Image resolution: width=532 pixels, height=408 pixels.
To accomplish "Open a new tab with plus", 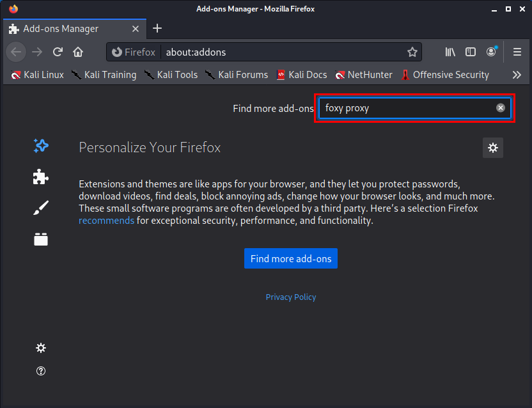I will pos(157,29).
